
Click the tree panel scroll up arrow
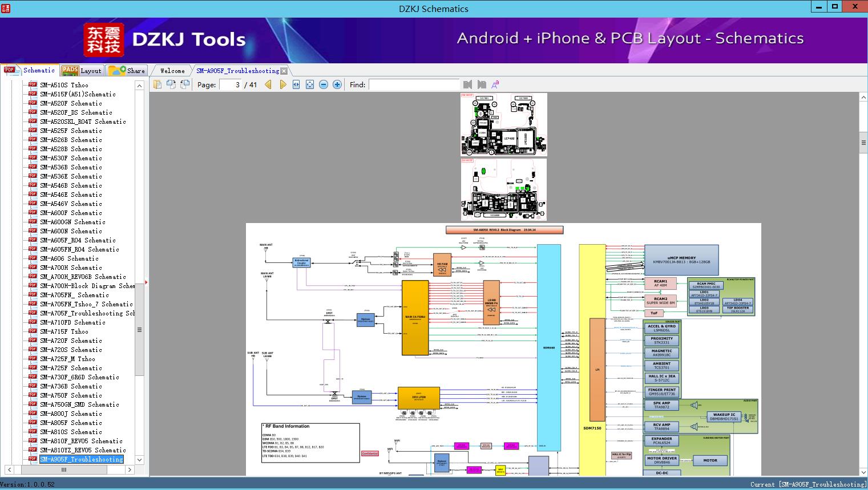[x=139, y=85]
